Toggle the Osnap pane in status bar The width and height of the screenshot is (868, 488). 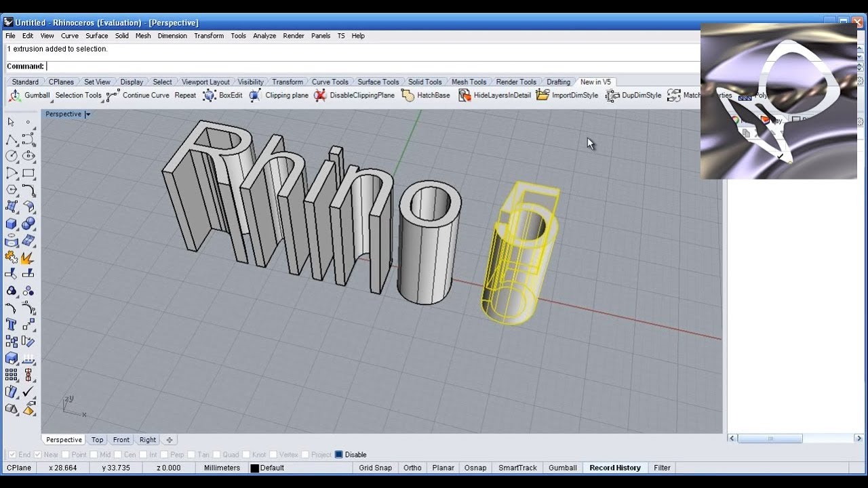tap(475, 468)
